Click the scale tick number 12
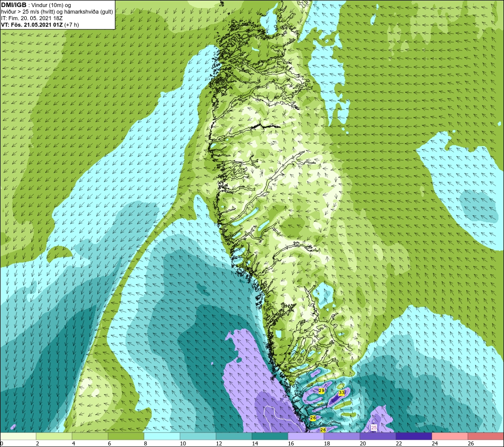Viewport: 504px width, 447px height. (x=219, y=443)
